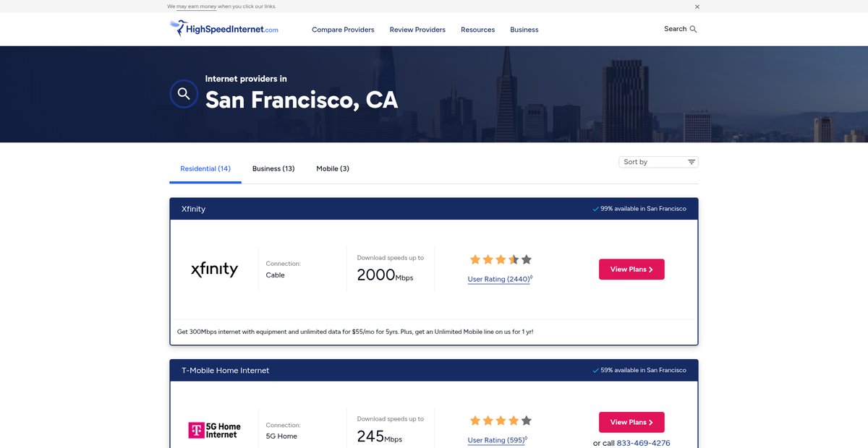Click the search magnifier icon in header

click(x=694, y=30)
